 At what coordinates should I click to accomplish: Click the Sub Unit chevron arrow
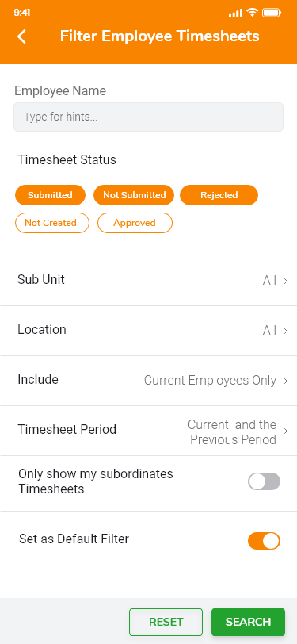286,282
